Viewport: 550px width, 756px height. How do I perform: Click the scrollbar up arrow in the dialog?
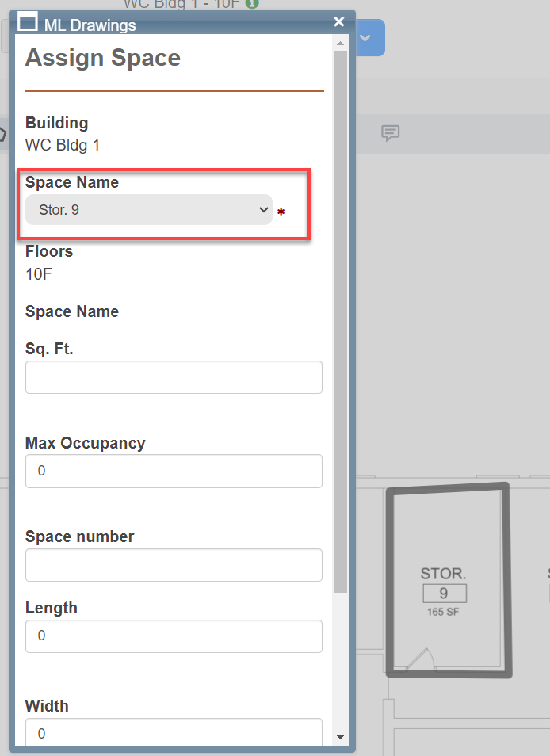coord(342,44)
